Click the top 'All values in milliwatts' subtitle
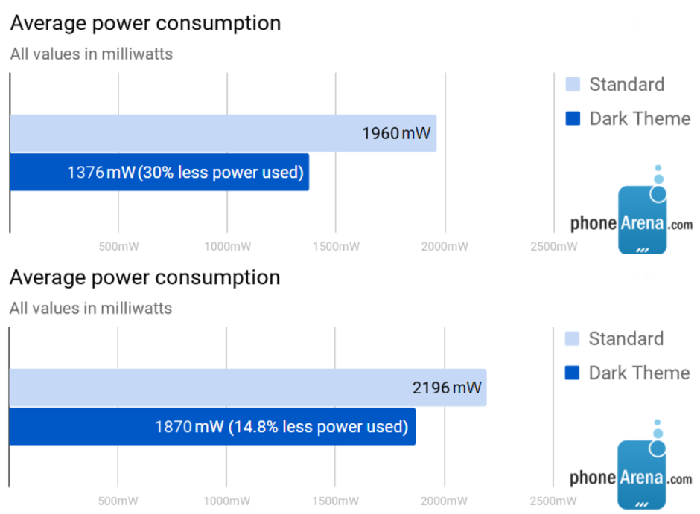 click(92, 54)
